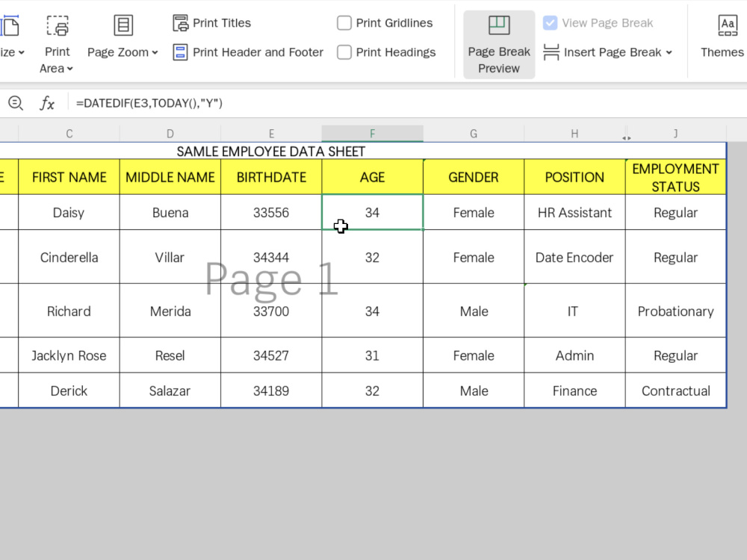The width and height of the screenshot is (747, 560).
Task: Select the cell containing Villar
Action: coord(170,257)
